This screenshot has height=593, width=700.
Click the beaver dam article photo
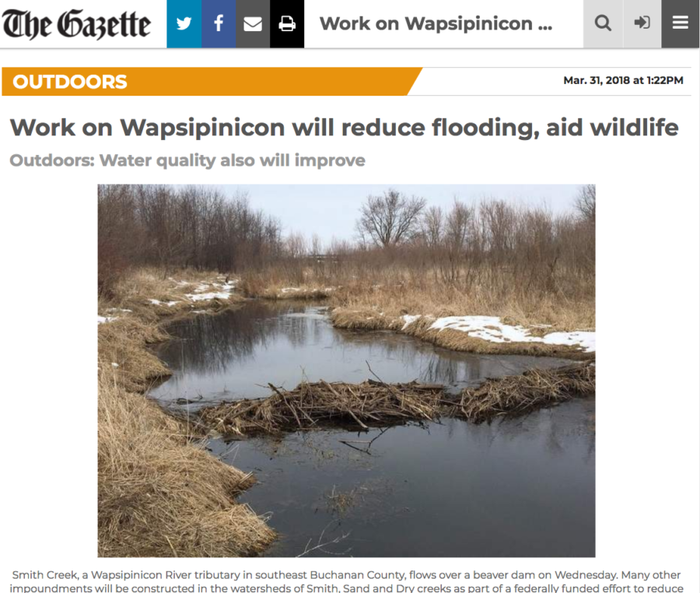click(x=346, y=370)
